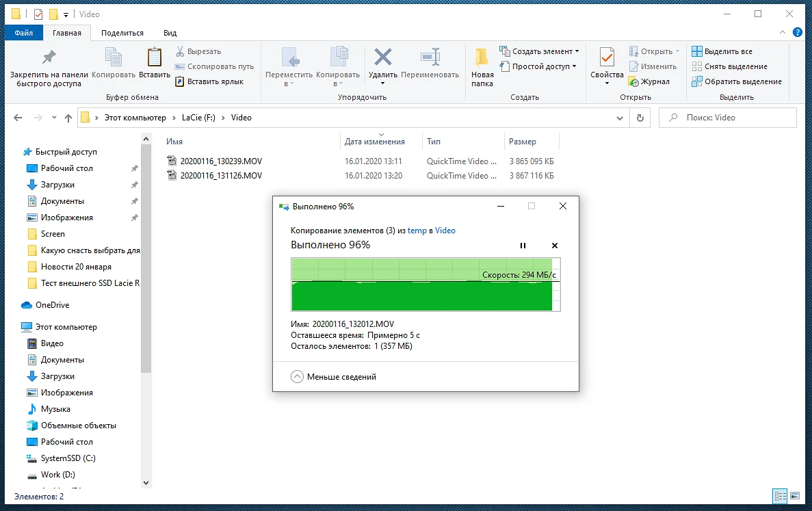Click Выделить все button
This screenshot has height=511, width=812.
[722, 51]
